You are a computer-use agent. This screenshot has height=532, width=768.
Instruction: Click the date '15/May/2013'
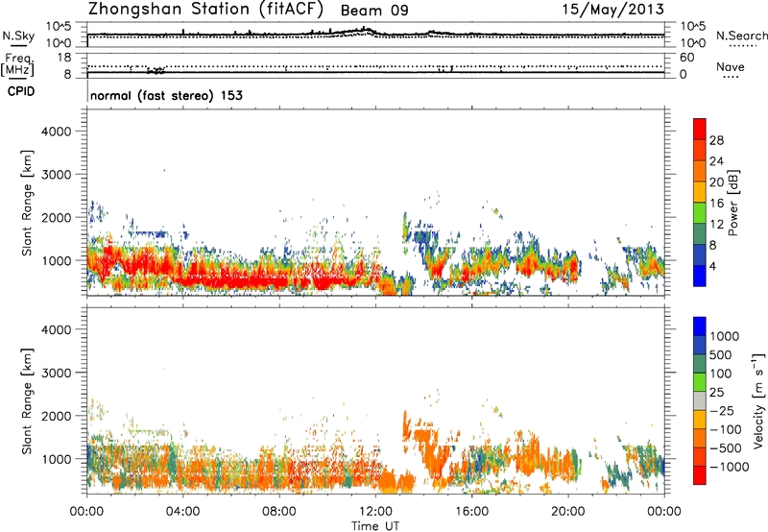coord(612,10)
